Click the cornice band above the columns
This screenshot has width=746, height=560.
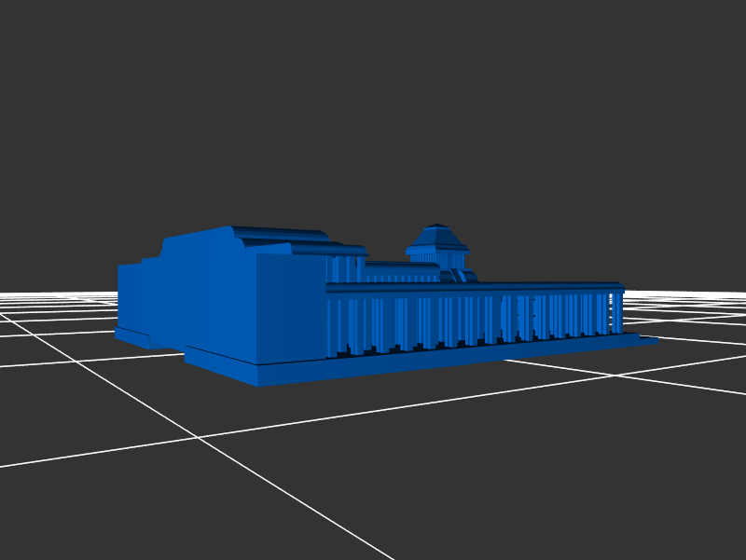pyautogui.click(x=476, y=288)
